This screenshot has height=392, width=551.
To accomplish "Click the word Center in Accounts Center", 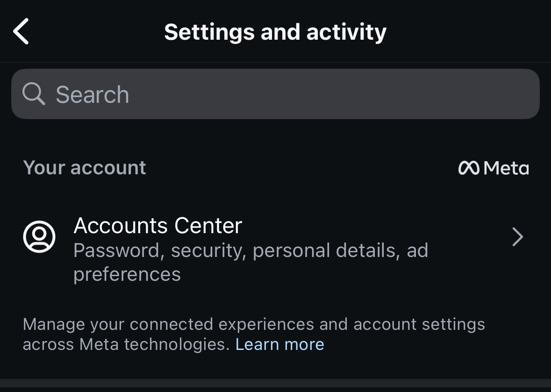I will pyautogui.click(x=208, y=226).
